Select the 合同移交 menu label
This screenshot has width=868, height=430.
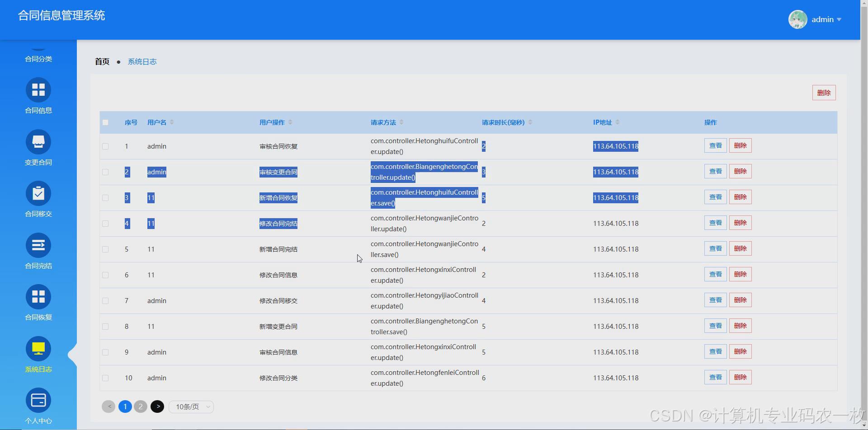(x=38, y=214)
